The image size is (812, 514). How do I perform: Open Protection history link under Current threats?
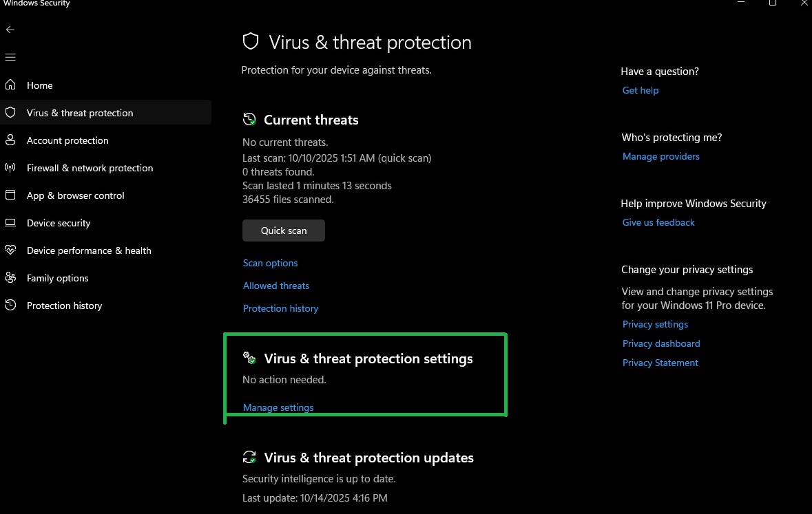280,308
